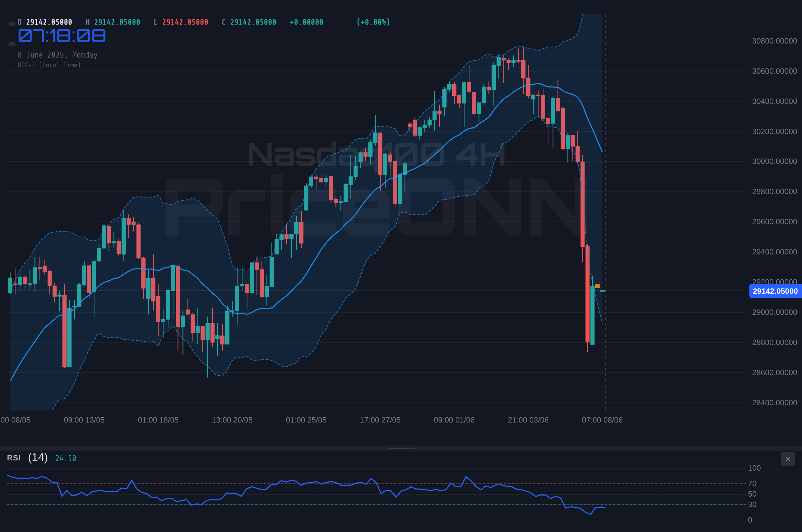The image size is (802, 532).
Task: Click the date text 8 June 2026, Monday
Action: (x=58, y=55)
